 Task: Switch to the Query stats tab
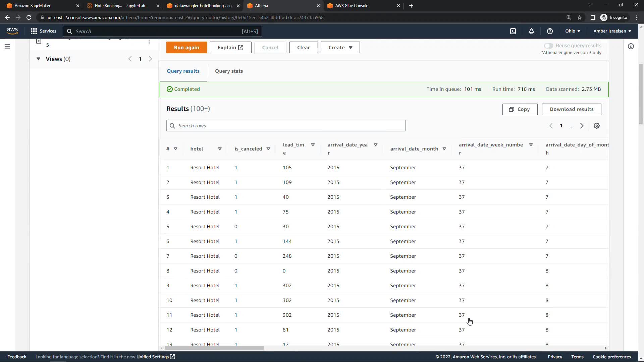pyautogui.click(x=229, y=71)
